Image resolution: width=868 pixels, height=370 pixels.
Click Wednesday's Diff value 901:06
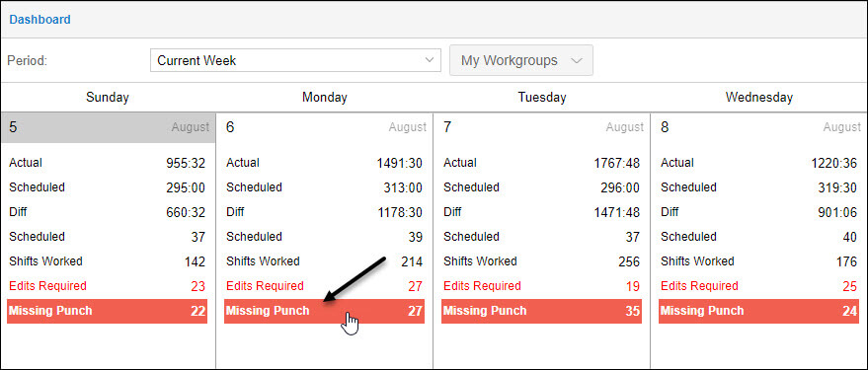pos(837,212)
